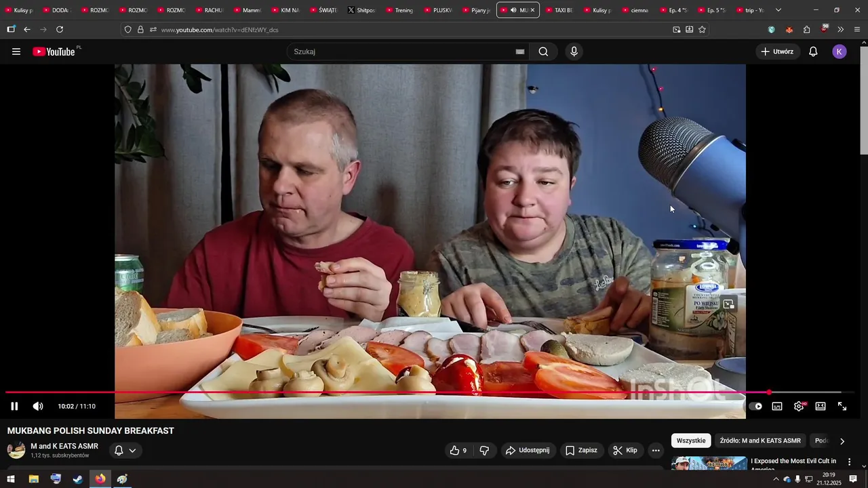Screen dimensions: 868x488
Task: Open File Explorer from the taskbar
Action: (x=33, y=479)
